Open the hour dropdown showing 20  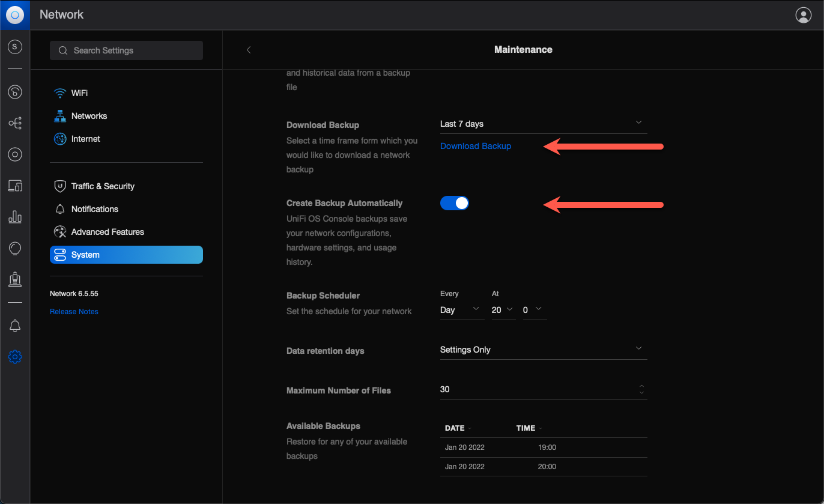click(x=503, y=310)
